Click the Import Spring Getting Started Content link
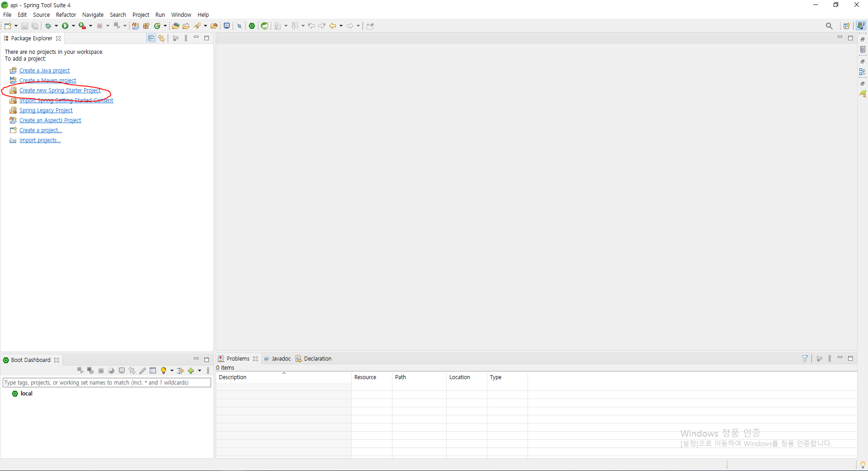 [x=66, y=100]
